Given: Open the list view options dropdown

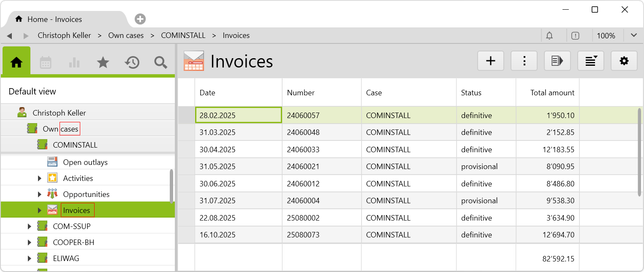Looking at the screenshot, I should pos(590,61).
